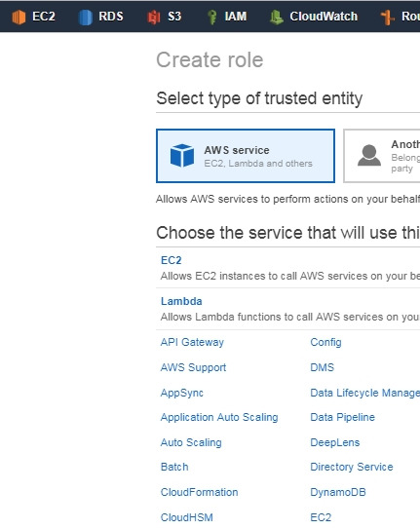Screen dimensions: 420x529
Task: Click the Route 53 icon in top bar
Action: pyautogui.click(x=387, y=17)
